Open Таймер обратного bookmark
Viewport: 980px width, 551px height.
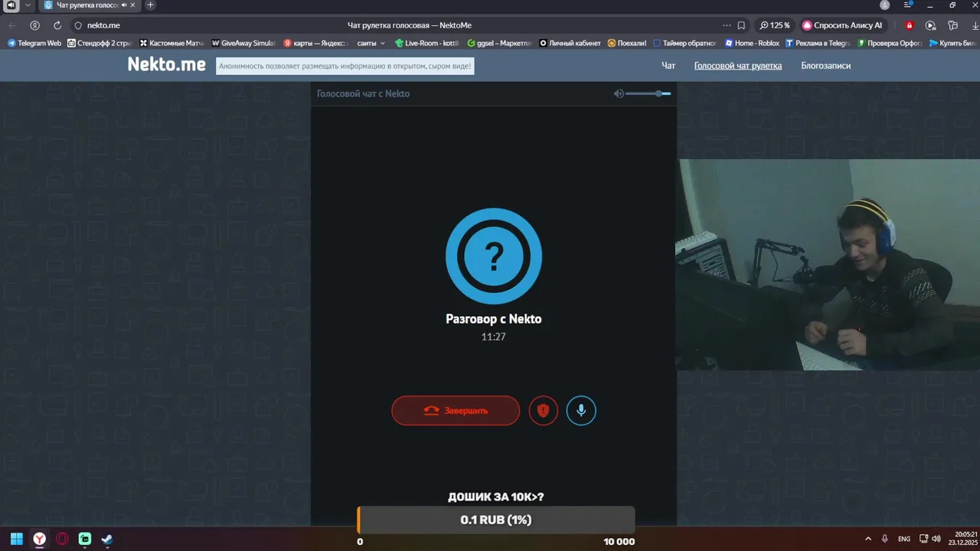click(x=684, y=44)
